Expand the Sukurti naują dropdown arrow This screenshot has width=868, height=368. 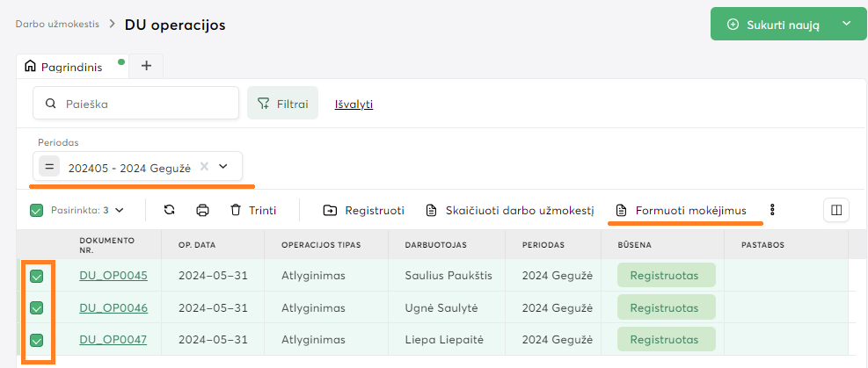pos(847,25)
